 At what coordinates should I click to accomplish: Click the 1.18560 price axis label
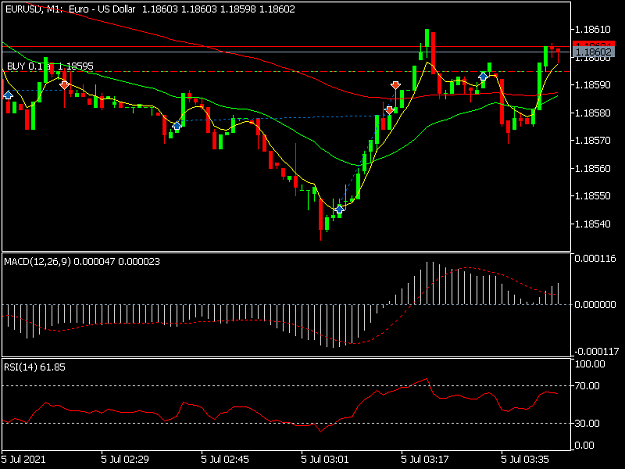[x=593, y=168]
